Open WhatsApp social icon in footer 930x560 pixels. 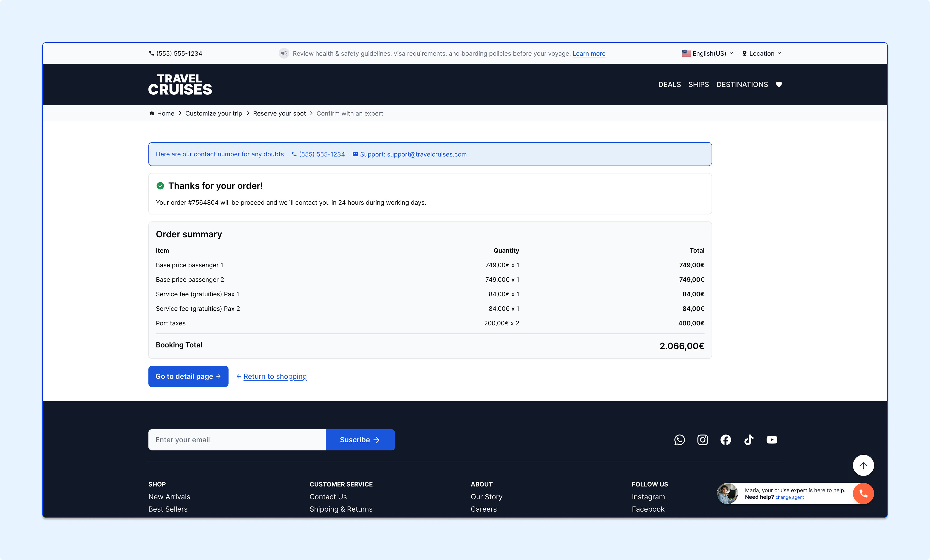point(679,440)
